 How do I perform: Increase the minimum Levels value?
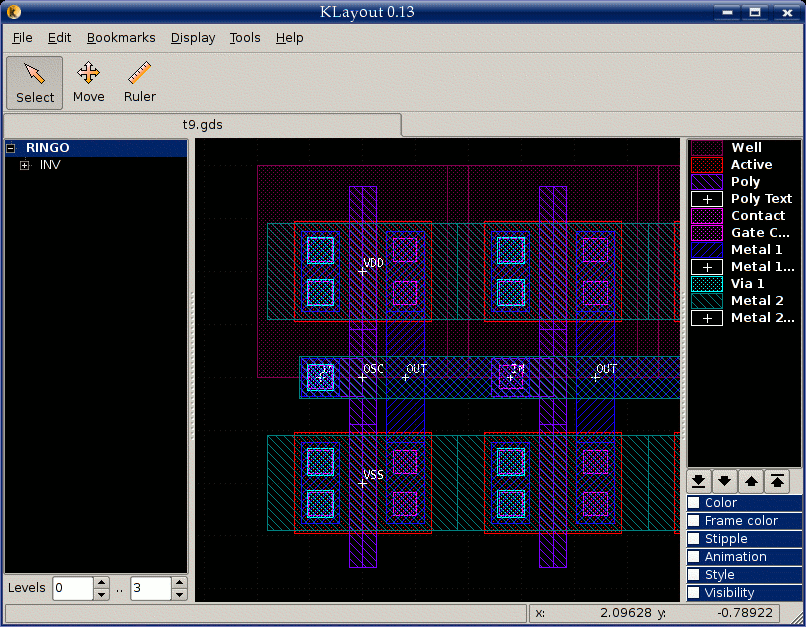click(101, 583)
